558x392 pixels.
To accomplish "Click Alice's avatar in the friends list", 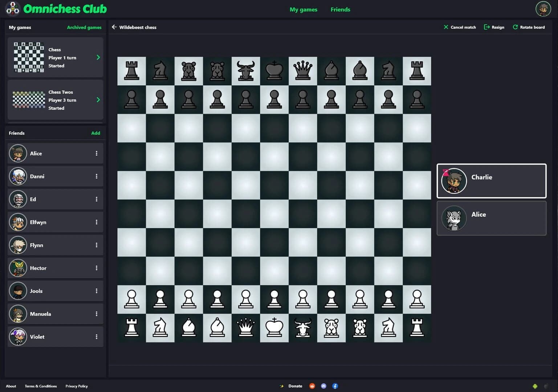I will point(18,153).
